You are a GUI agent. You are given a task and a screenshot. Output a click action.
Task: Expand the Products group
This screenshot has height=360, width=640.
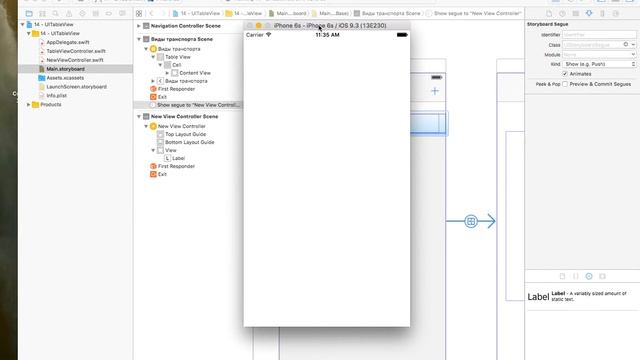coord(29,104)
